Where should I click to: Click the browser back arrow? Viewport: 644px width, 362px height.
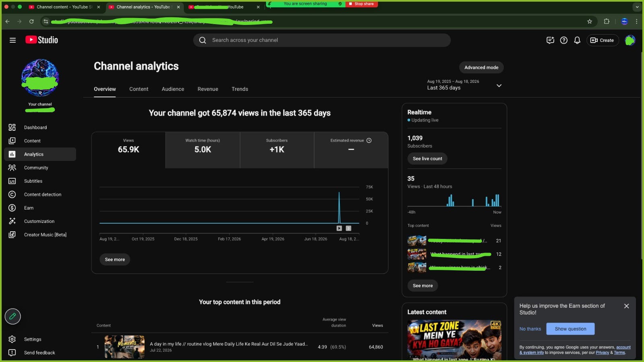(7, 21)
